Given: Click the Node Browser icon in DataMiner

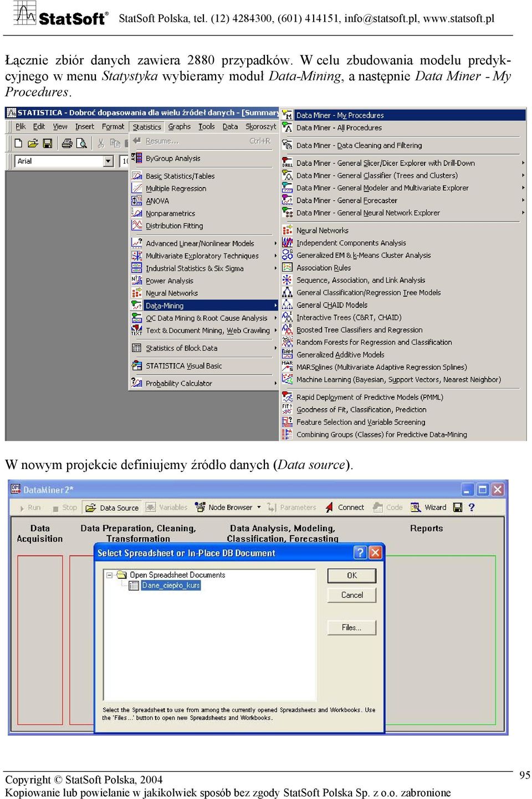Looking at the screenshot, I should pos(199,507).
